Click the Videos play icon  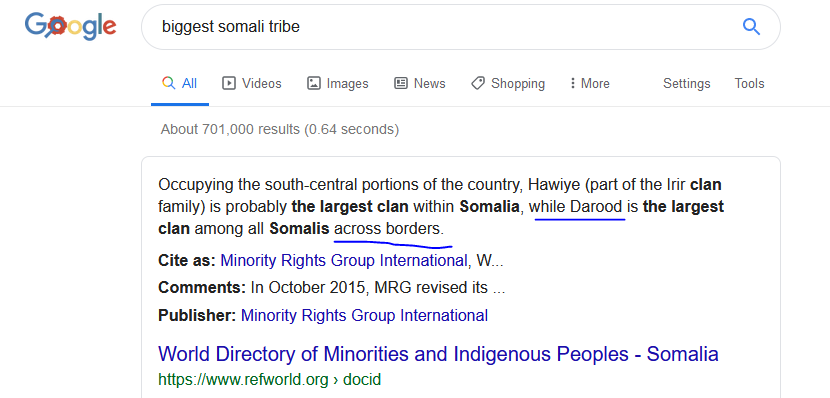[x=229, y=83]
